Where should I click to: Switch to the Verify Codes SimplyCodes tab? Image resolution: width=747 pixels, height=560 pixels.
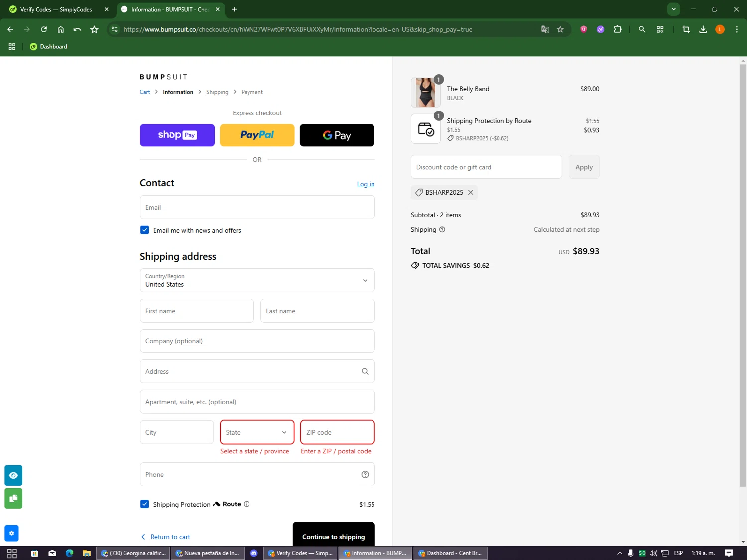(x=57, y=9)
